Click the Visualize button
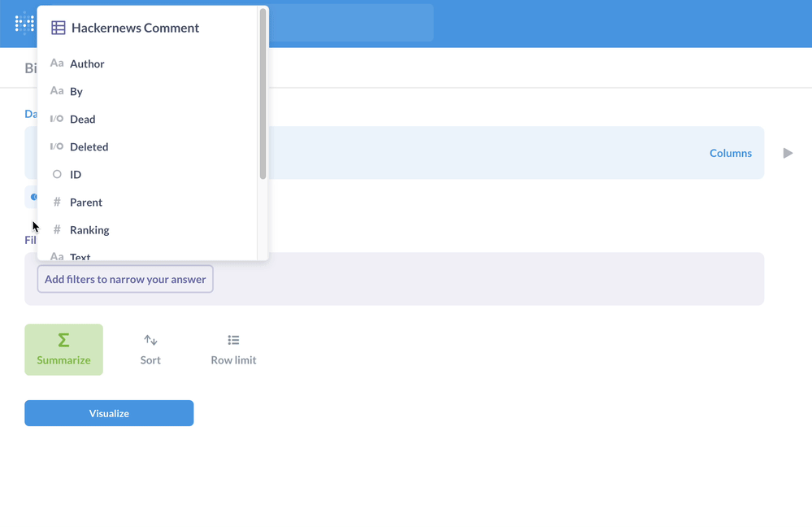 pyautogui.click(x=108, y=413)
